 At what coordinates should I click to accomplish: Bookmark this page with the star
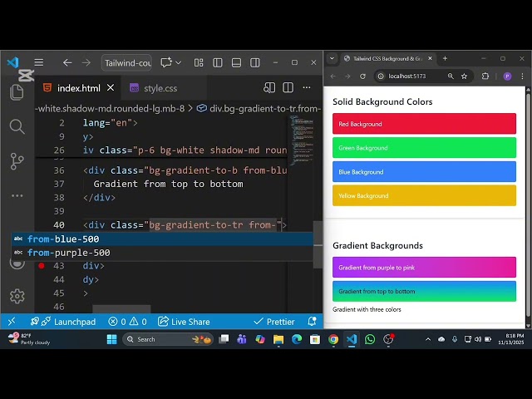coord(464,76)
